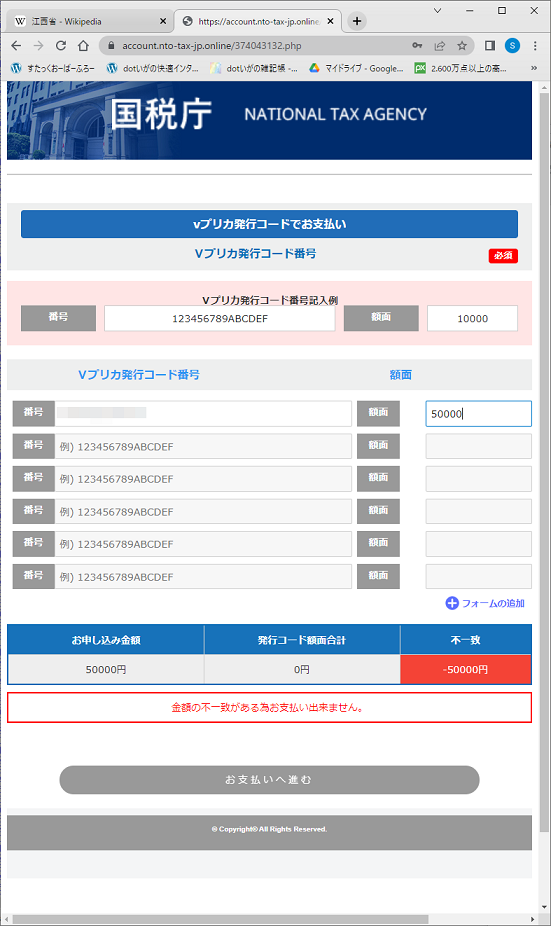
Task: Click the 0円 code total cell
Action: pyautogui.click(x=302, y=669)
